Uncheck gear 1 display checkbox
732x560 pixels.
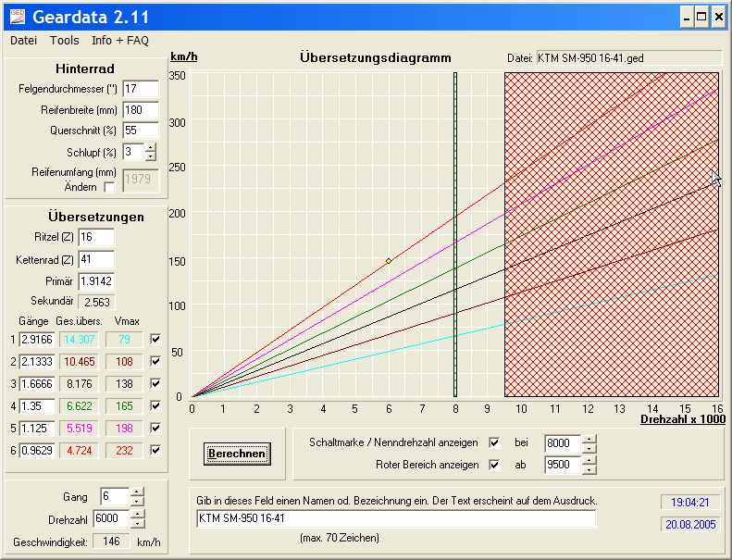pos(155,340)
